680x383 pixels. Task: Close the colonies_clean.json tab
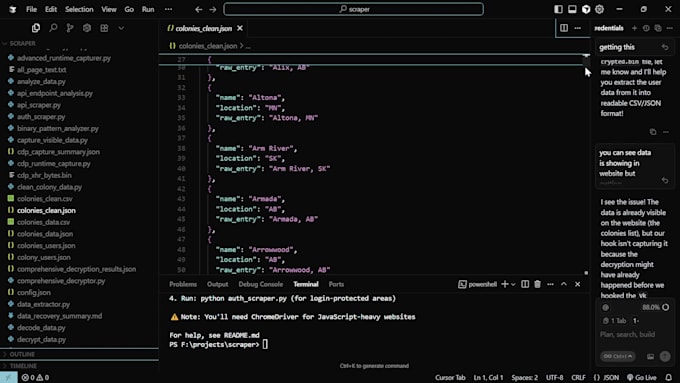pos(240,28)
